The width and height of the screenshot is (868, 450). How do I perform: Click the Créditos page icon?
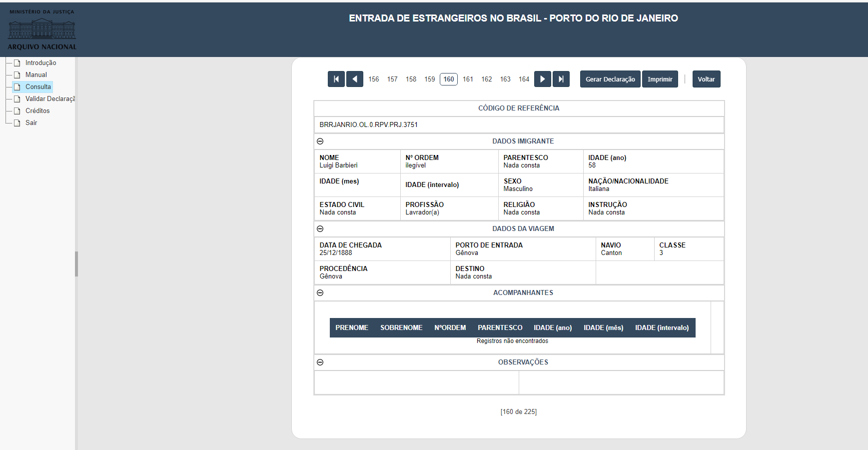(x=17, y=111)
